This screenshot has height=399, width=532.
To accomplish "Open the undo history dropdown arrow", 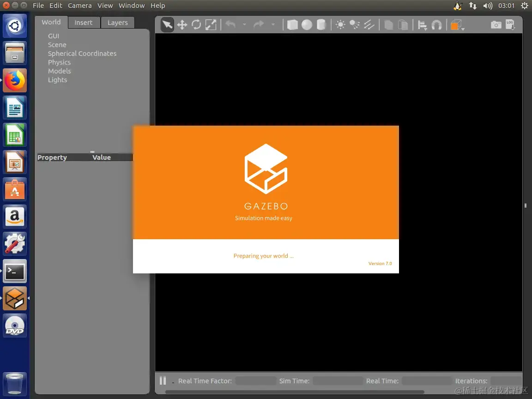I will (x=244, y=25).
